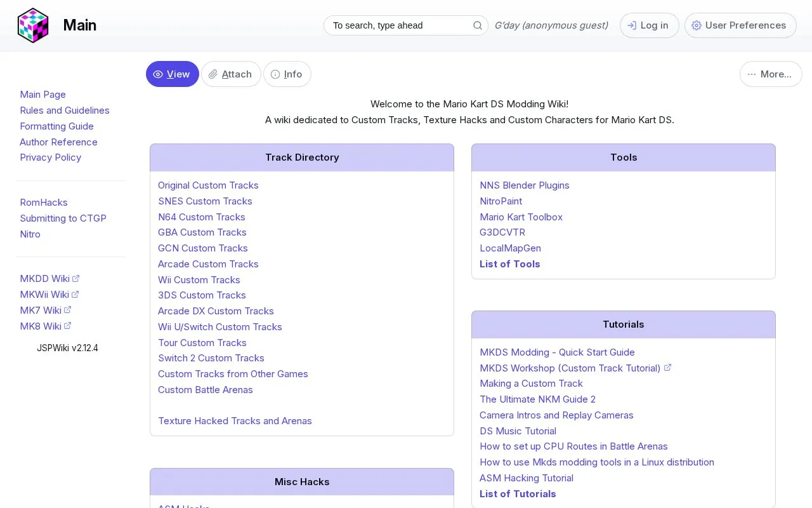812x508 pixels.
Task: Open Mario Kart Toolbox
Action: (521, 217)
